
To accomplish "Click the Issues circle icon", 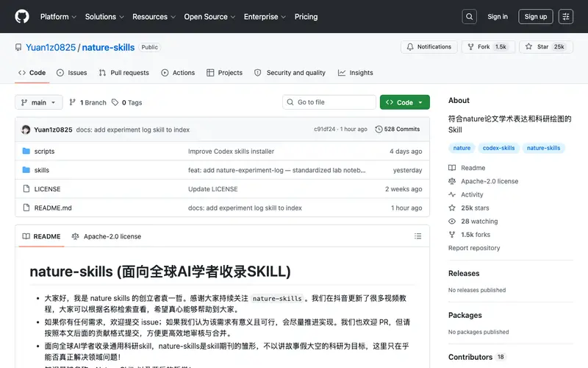I will coord(60,73).
